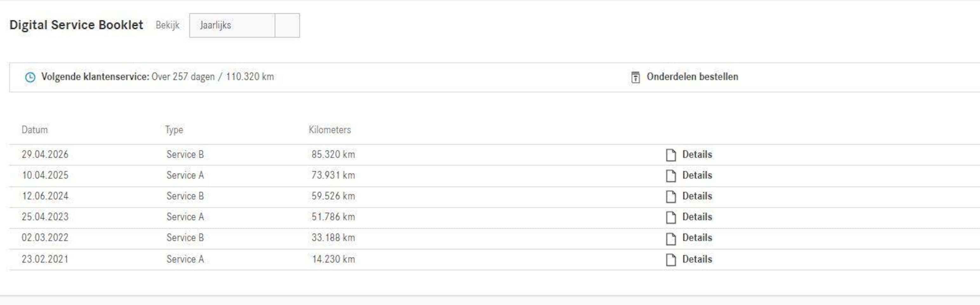Sort by the Datum column header
980x305 pixels.
point(35,130)
